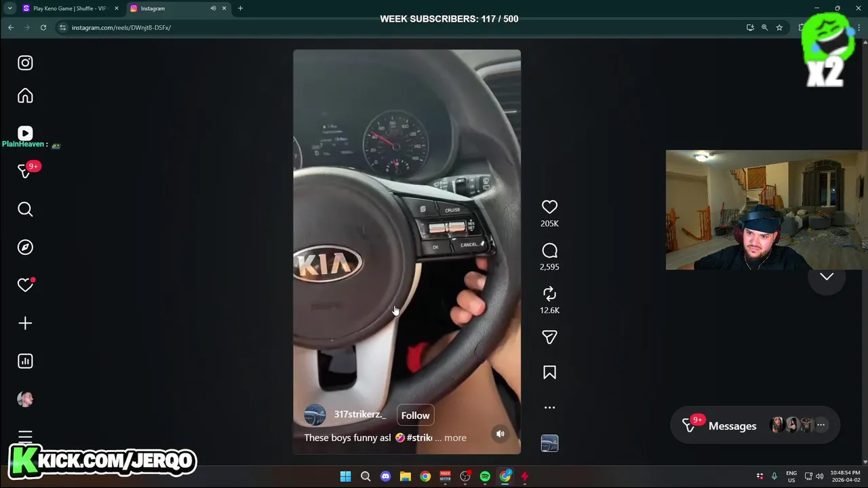Image resolution: width=868 pixels, height=488 pixels.
Task: Open zoom magnifier icon in address bar
Action: (764, 28)
